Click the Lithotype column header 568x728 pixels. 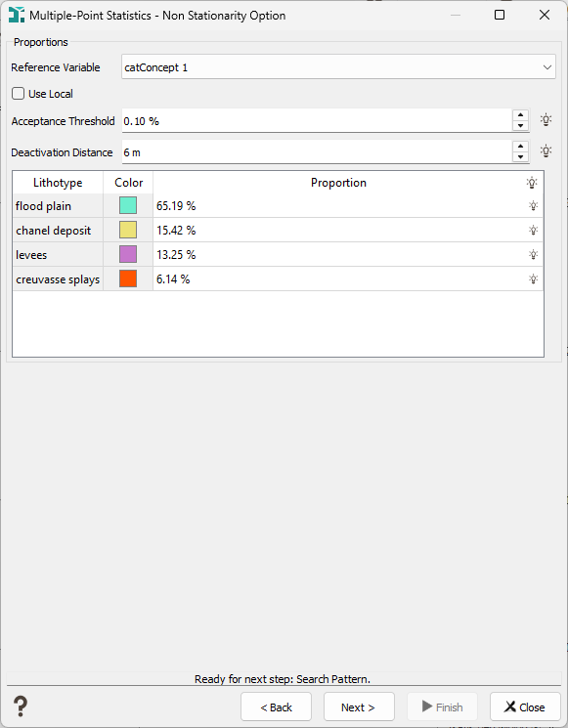[58, 183]
